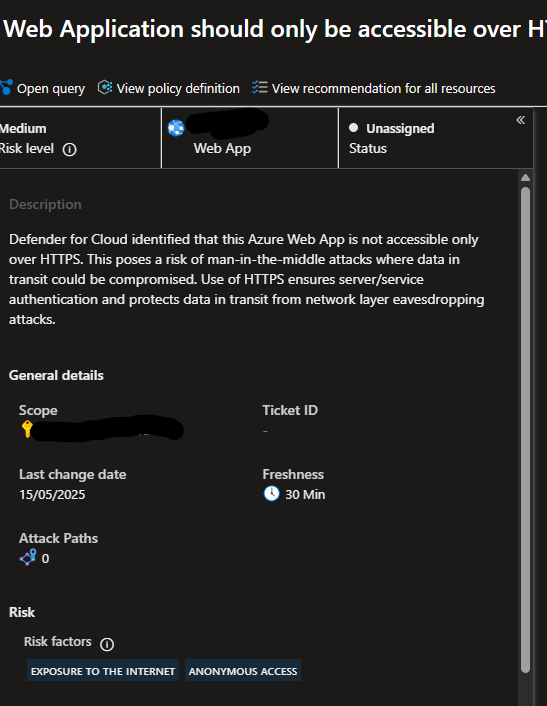Open View policy definition
The height and width of the screenshot is (706, 547).
tap(178, 89)
